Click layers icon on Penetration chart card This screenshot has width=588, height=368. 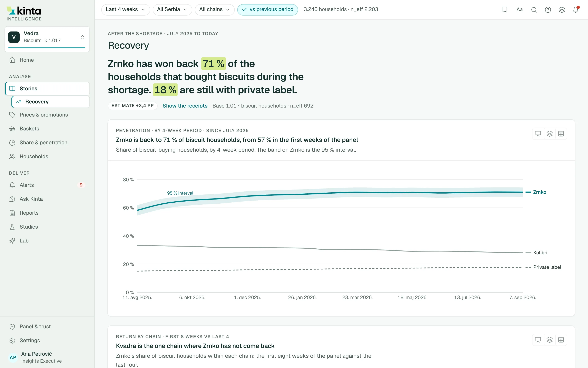click(x=549, y=134)
